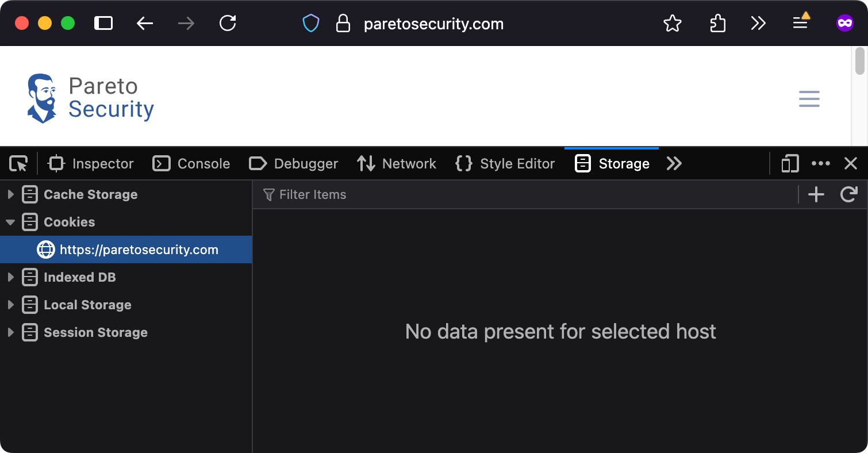Switch to the Console tab
The height and width of the screenshot is (453, 868).
[191, 164]
